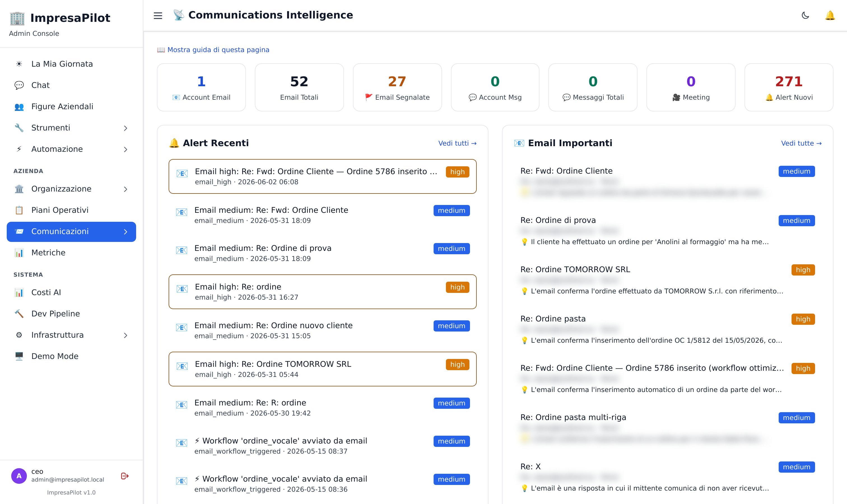Open La Mia Giornata menu item
Screen dimensions: 847x504
pos(71,64)
